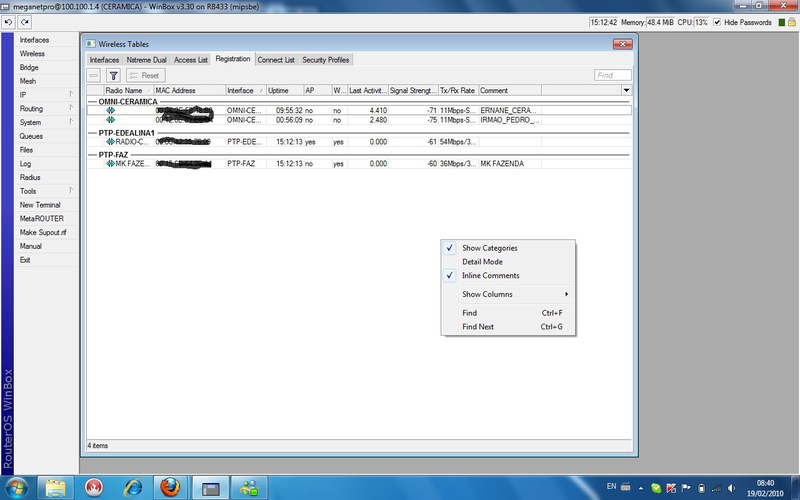Viewport: 800px width, 500px height.
Task: Expand the Routing submenu
Action: (x=46, y=109)
